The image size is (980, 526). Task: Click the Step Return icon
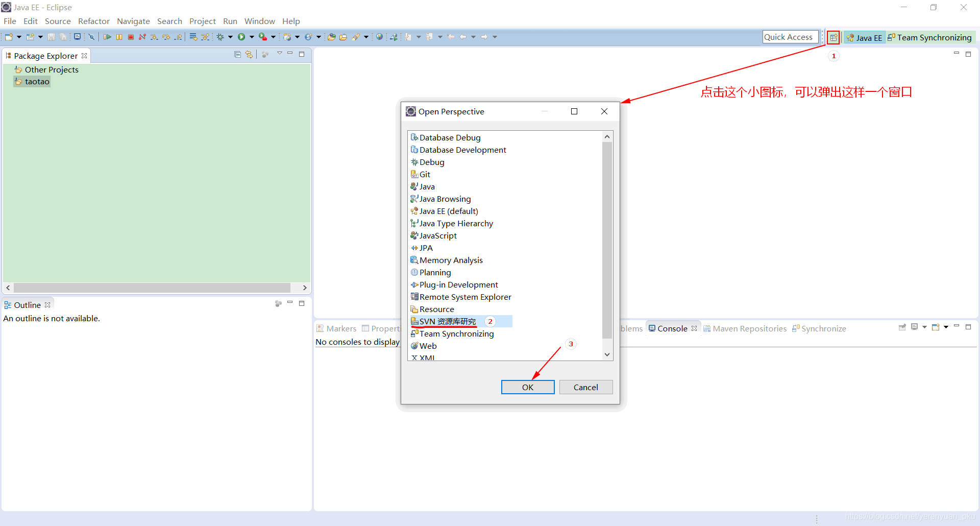click(178, 37)
